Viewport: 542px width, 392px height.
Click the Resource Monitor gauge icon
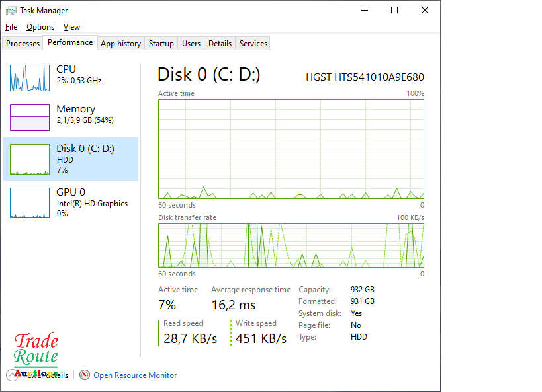coord(85,375)
